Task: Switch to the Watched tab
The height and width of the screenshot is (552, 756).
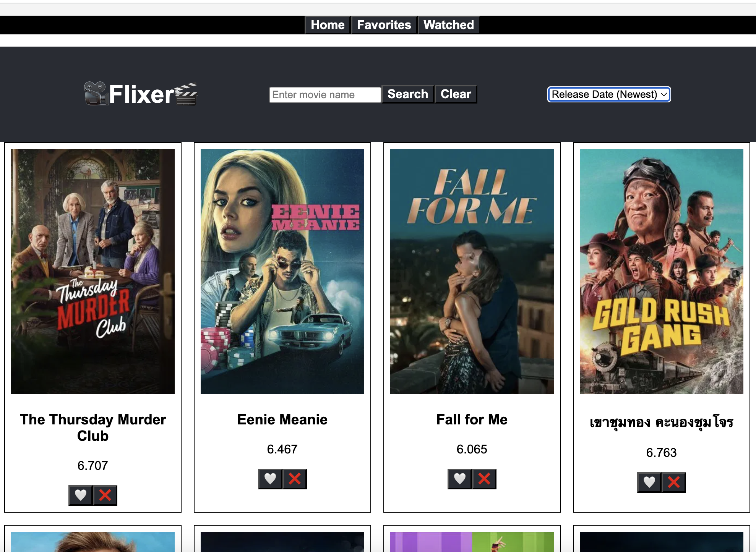Action: [x=448, y=25]
